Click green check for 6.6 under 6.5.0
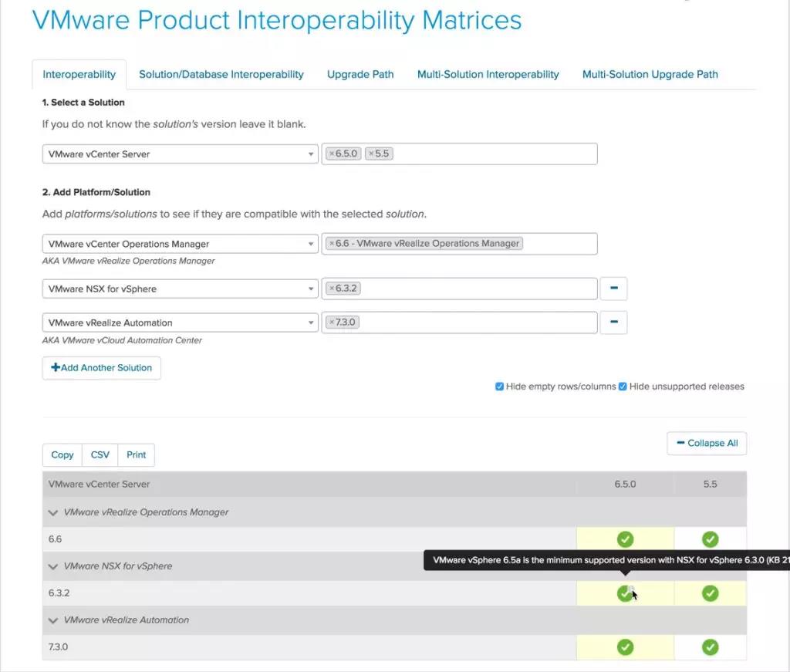This screenshot has width=790, height=672. click(625, 539)
